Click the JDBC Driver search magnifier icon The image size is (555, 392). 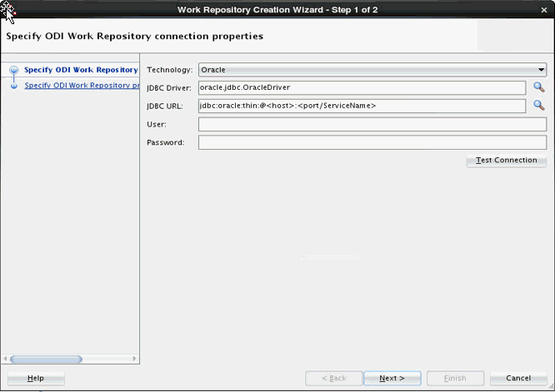click(x=538, y=87)
